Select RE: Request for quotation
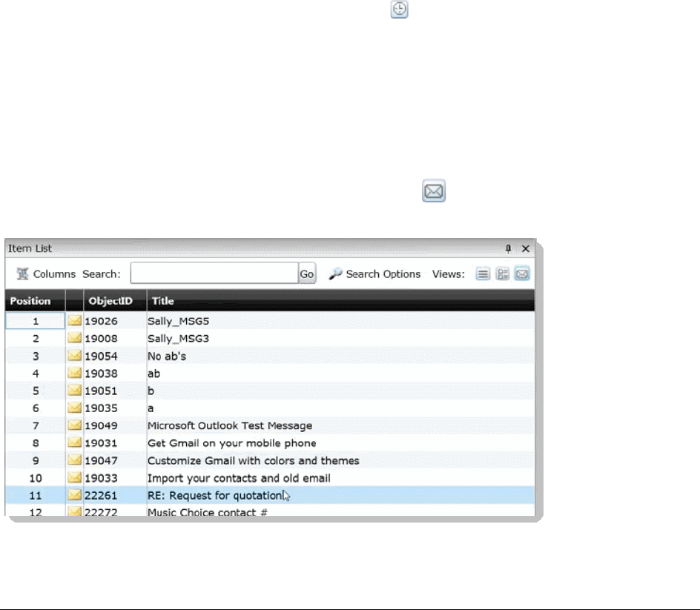Image resolution: width=700 pixels, height=610 pixels. tap(215, 496)
